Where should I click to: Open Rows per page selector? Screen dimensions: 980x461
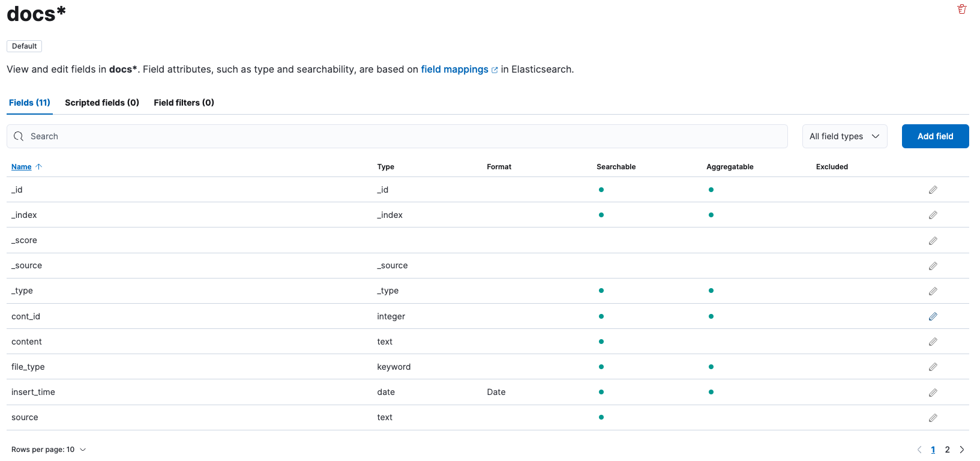coord(49,450)
